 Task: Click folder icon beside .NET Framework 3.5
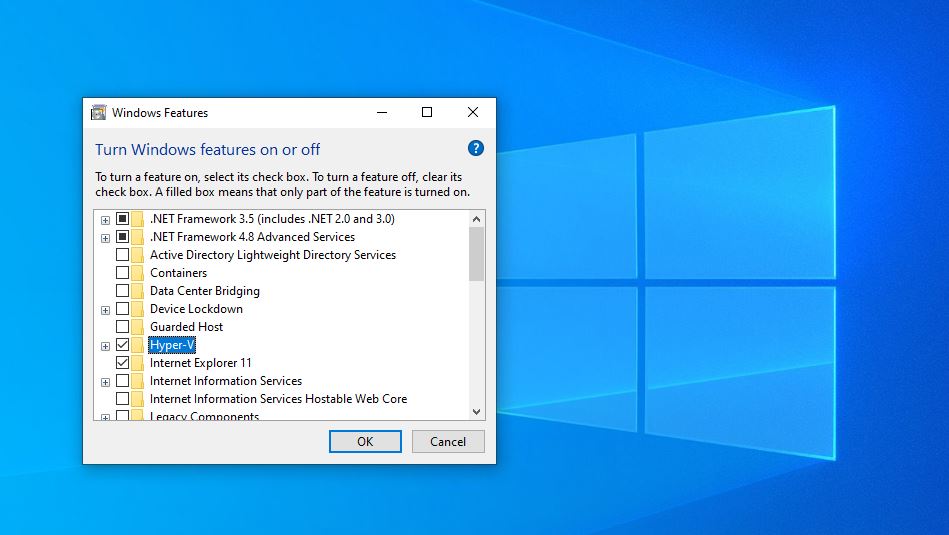pyautogui.click(x=138, y=218)
